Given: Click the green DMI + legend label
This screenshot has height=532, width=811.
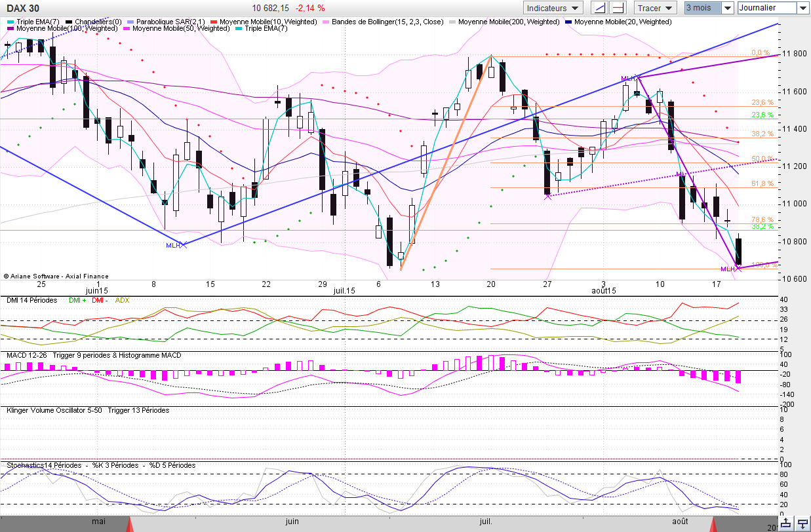Looking at the screenshot, I should [77, 300].
